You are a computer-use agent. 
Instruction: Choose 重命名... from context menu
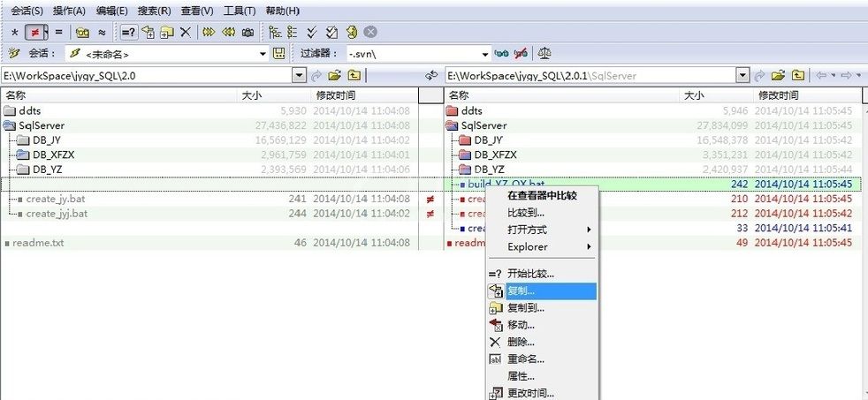pos(542,359)
